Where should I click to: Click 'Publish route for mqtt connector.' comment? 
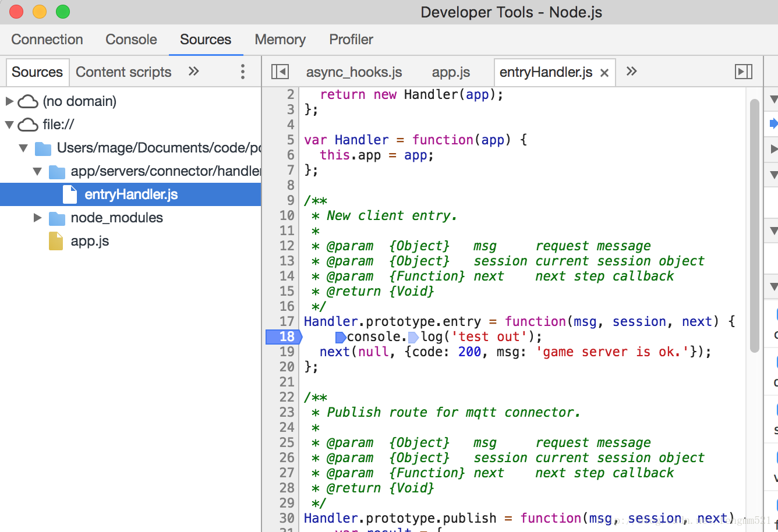point(454,413)
